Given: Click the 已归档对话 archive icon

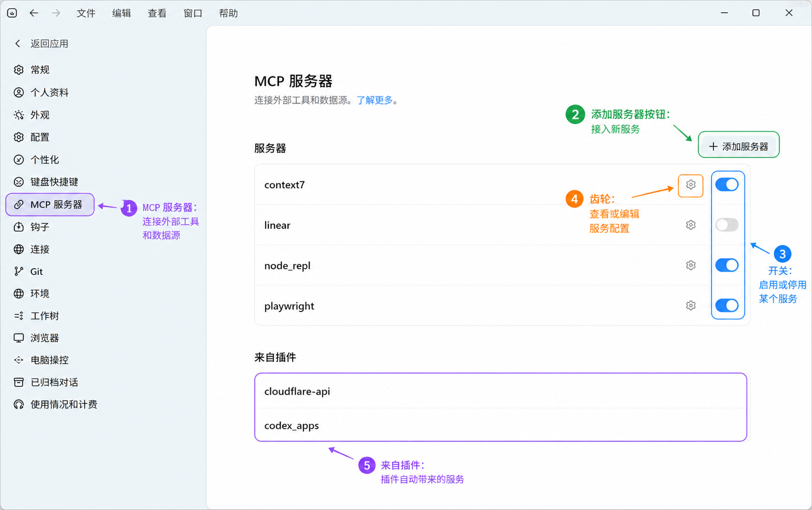Looking at the screenshot, I should [x=18, y=382].
